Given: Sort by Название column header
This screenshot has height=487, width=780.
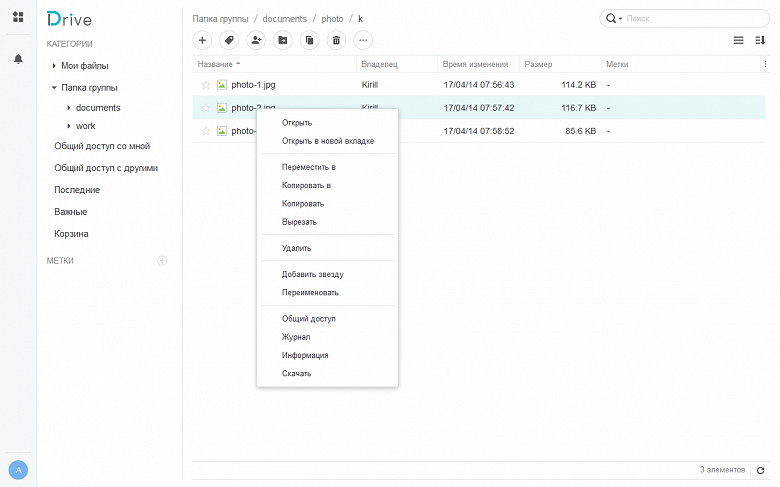Looking at the screenshot, I should 215,64.
